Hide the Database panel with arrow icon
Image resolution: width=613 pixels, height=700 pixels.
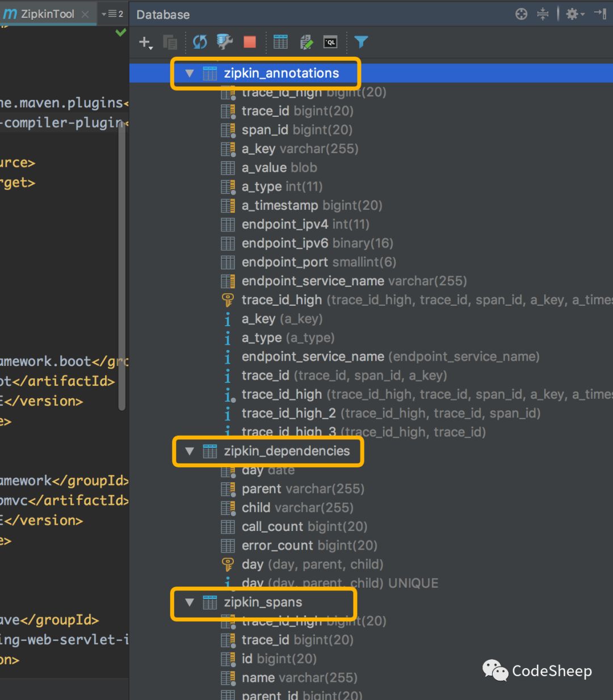click(601, 14)
